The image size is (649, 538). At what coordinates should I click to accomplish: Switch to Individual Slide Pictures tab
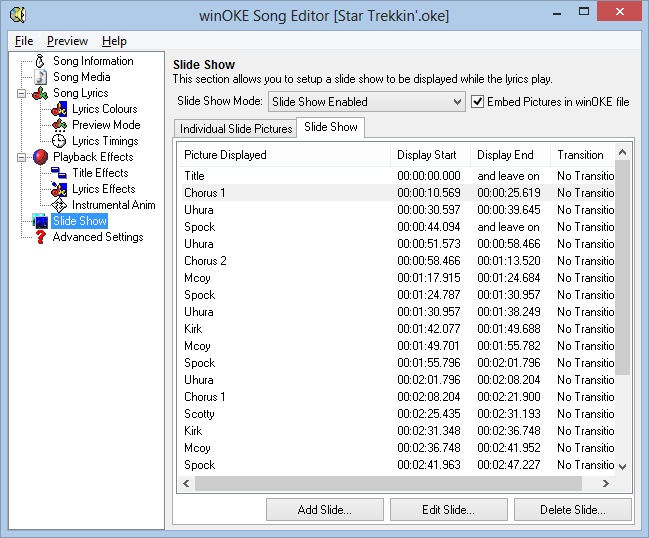pyautogui.click(x=236, y=129)
